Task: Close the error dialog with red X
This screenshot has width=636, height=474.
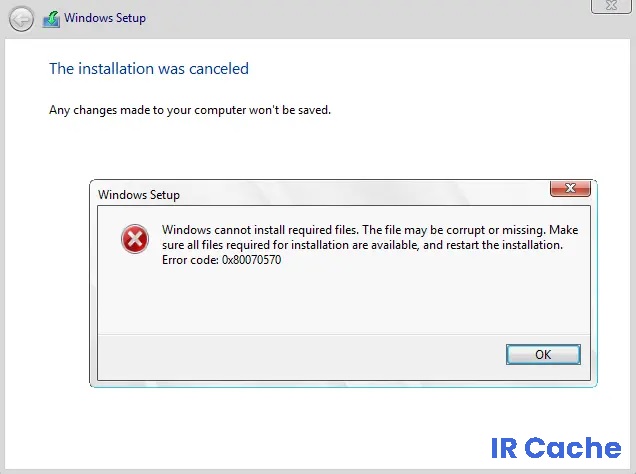Action: click(x=570, y=188)
